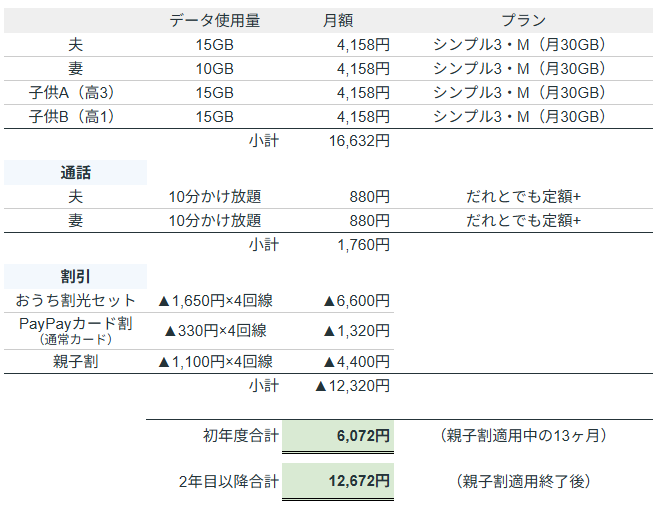Click the プラン column header
The width and height of the screenshot is (664, 505).
[x=520, y=21]
